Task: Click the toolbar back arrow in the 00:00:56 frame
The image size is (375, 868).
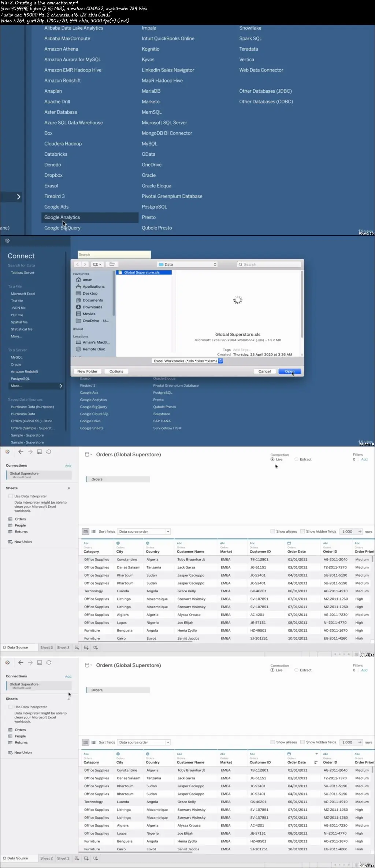Action: [21, 452]
